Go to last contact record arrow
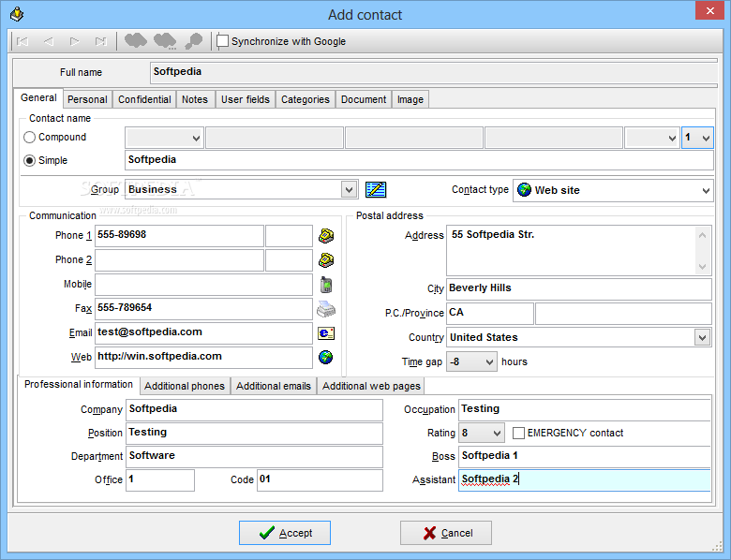The height and width of the screenshot is (560, 731). 100,41
